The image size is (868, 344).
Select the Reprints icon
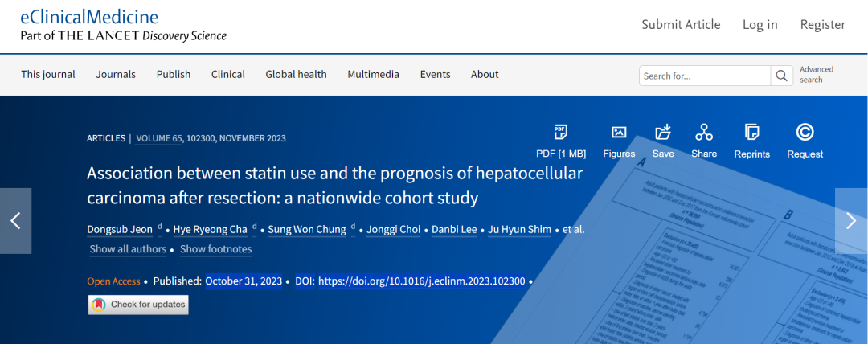click(751, 133)
